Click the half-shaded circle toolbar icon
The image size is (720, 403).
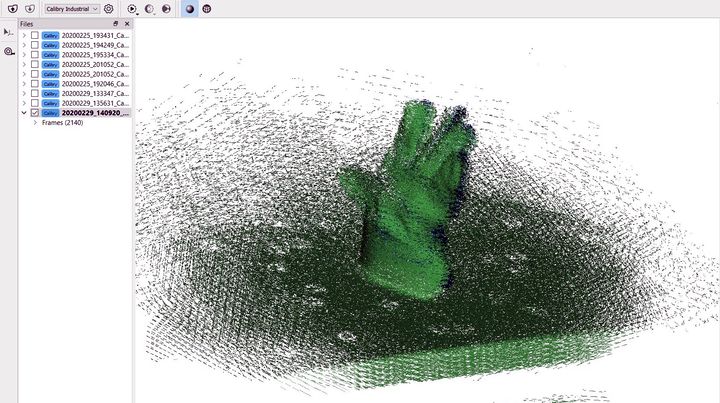[149, 8]
